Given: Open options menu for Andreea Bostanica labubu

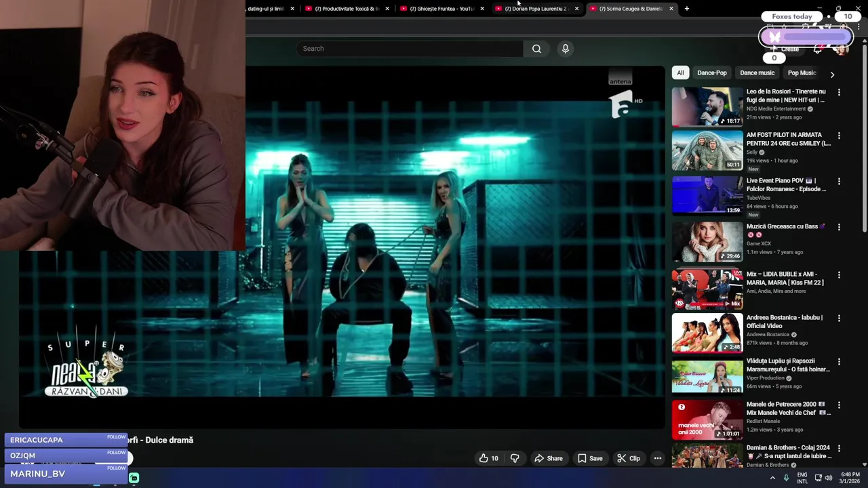Looking at the screenshot, I should 839,318.
